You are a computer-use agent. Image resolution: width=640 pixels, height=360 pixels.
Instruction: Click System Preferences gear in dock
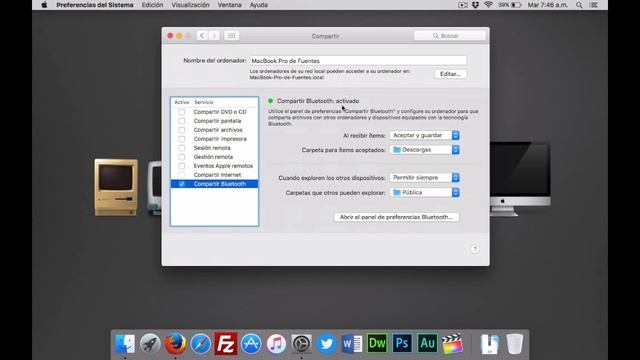coord(302,344)
